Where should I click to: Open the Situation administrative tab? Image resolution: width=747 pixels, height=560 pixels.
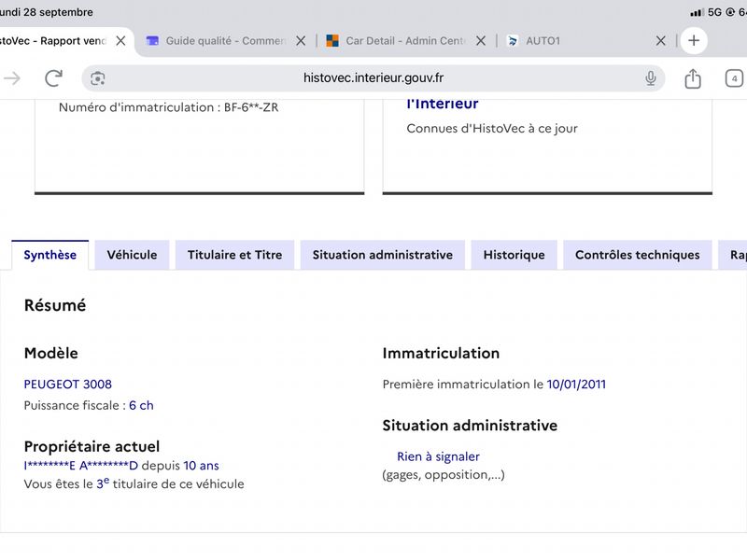pyautogui.click(x=383, y=255)
